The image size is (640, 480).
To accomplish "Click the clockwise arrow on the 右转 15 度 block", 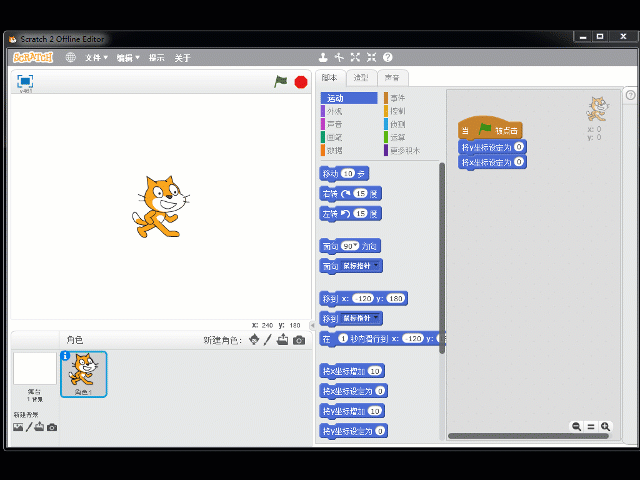I will 345,193.
